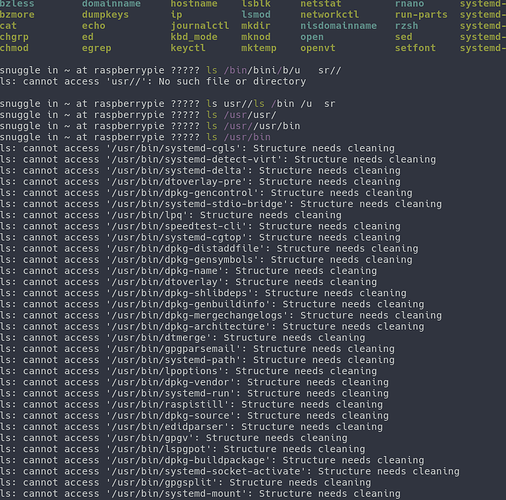Click the 'dumpkeys' entry
The image size is (506, 500).
tap(105, 15)
